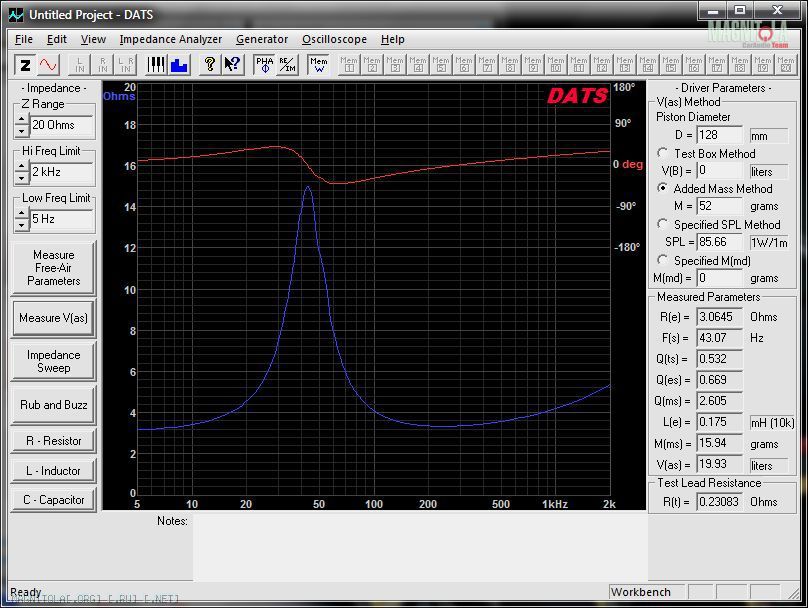Select memory slot Mem 8

click(510, 65)
